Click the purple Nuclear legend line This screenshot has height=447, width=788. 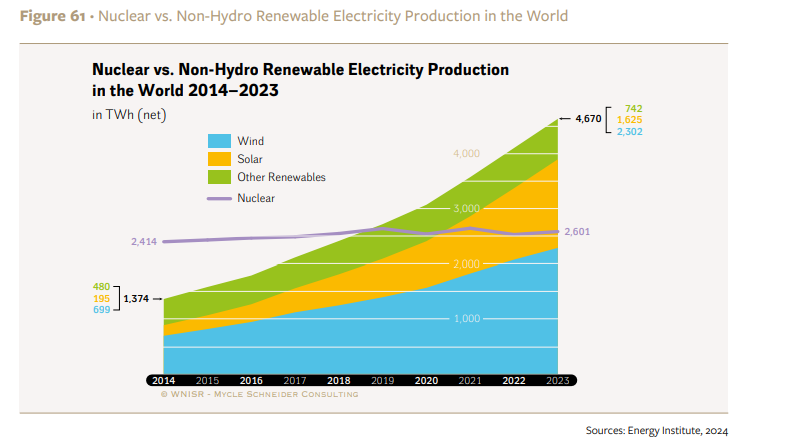219,199
